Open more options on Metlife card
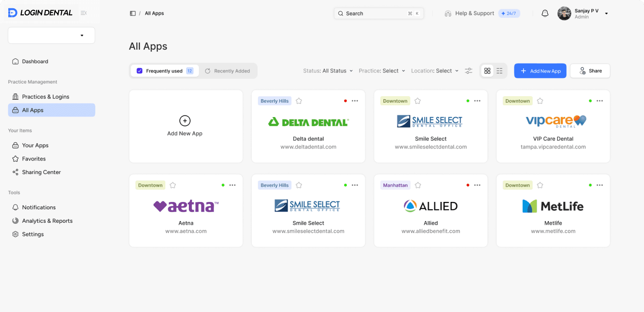This screenshot has width=644, height=312. coord(600,185)
